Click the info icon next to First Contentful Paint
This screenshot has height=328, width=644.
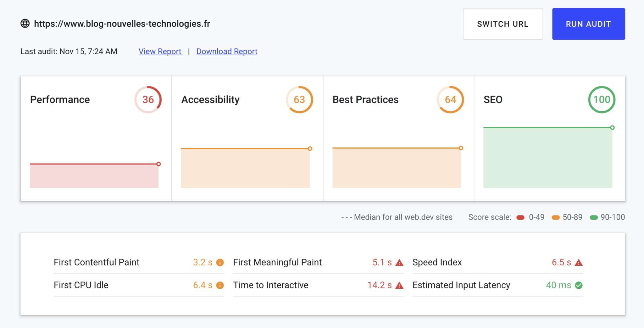220,262
